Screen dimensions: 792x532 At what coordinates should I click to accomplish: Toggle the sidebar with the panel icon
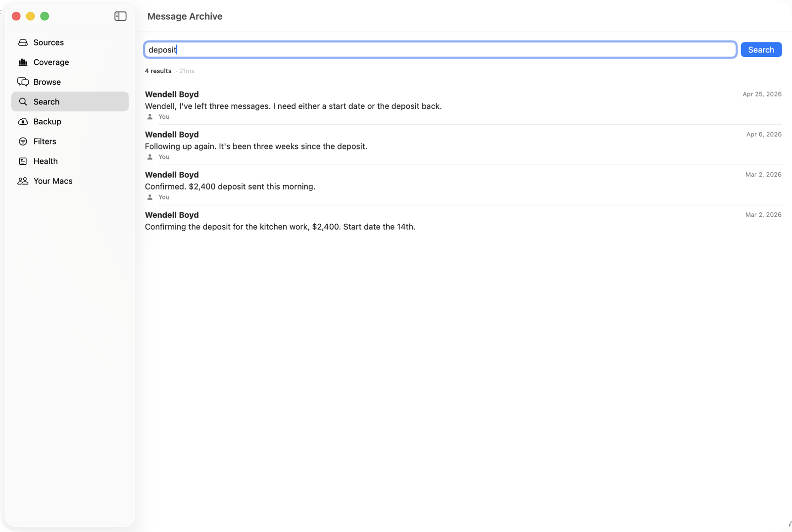(120, 16)
